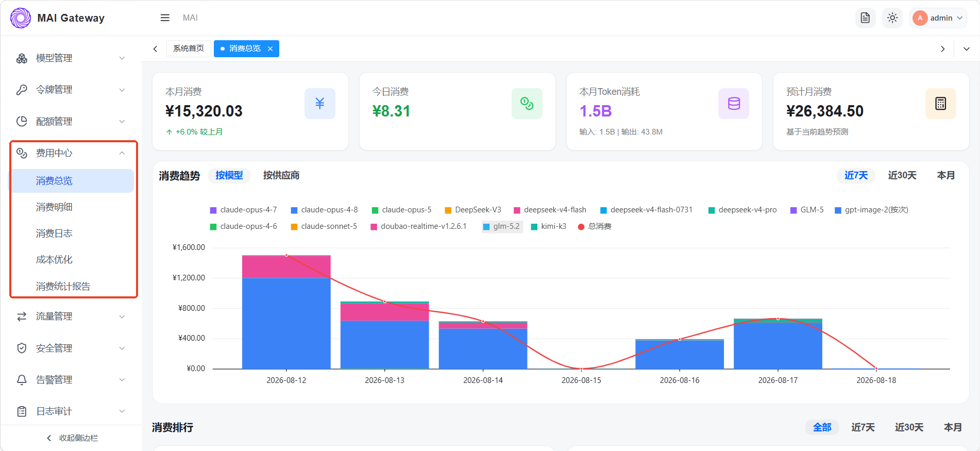980x451 pixels.
Task: Expand the 流量管理 menu chevron
Action: 122,316
